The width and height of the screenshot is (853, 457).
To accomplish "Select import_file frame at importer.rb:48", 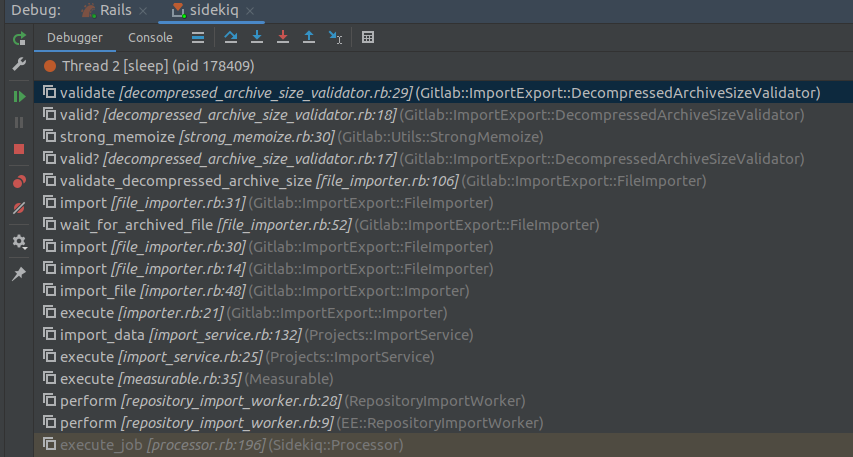I will click(x=443, y=291).
